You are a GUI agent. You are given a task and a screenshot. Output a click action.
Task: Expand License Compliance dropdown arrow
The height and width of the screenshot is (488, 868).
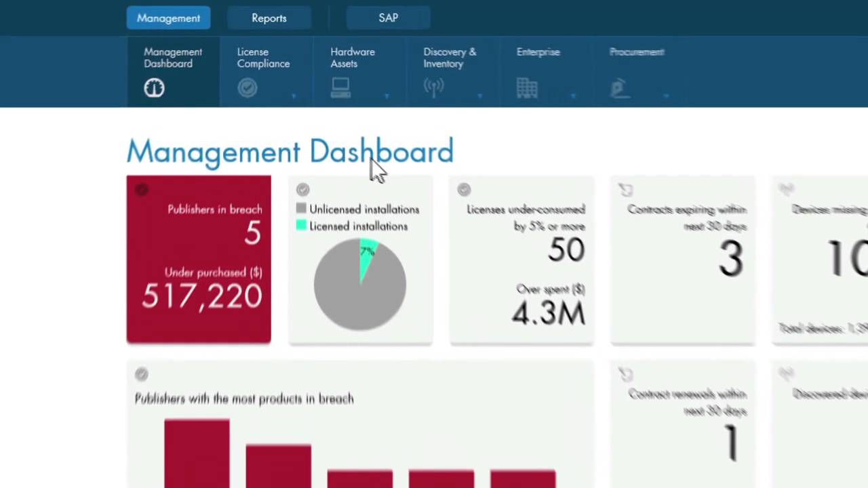point(294,96)
